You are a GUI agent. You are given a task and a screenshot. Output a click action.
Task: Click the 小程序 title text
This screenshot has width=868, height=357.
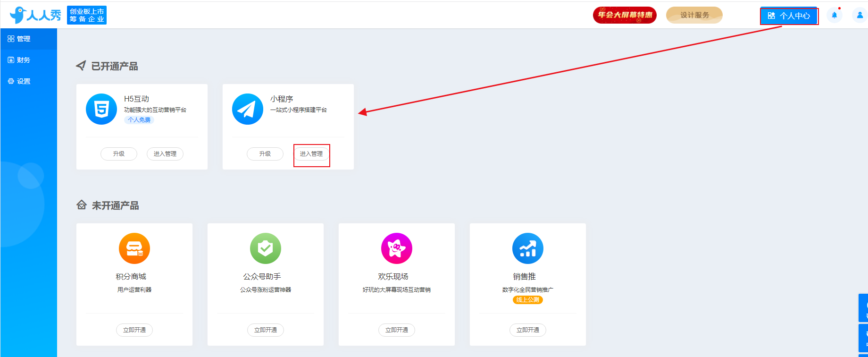282,99
